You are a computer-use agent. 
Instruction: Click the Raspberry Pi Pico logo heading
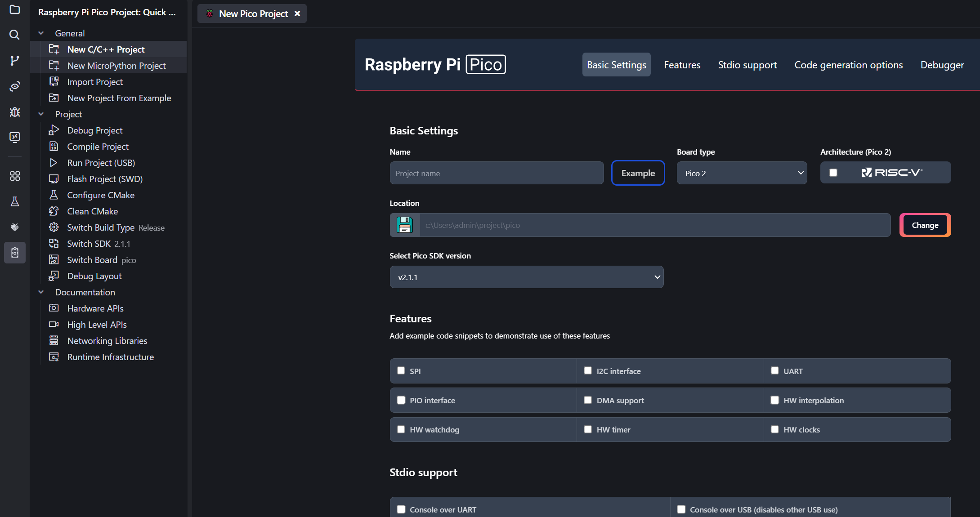(x=435, y=64)
